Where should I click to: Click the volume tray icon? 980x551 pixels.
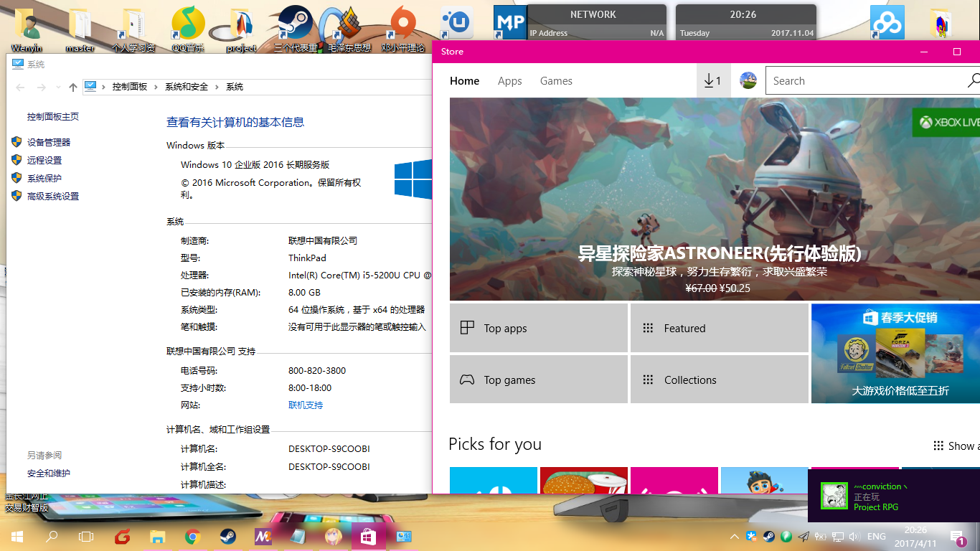coord(854,536)
